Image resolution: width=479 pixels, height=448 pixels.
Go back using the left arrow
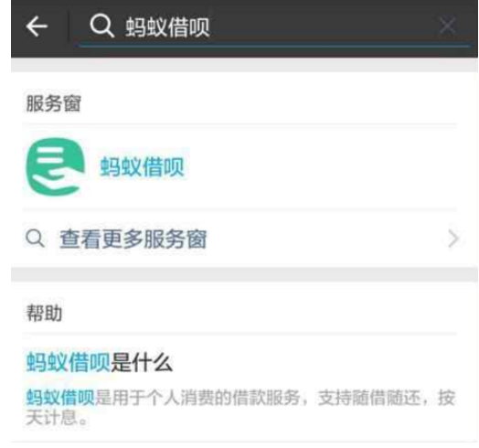click(x=37, y=27)
